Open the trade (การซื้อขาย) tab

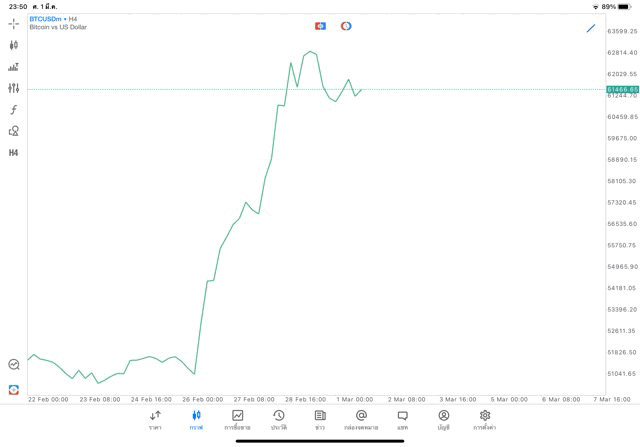click(237, 419)
